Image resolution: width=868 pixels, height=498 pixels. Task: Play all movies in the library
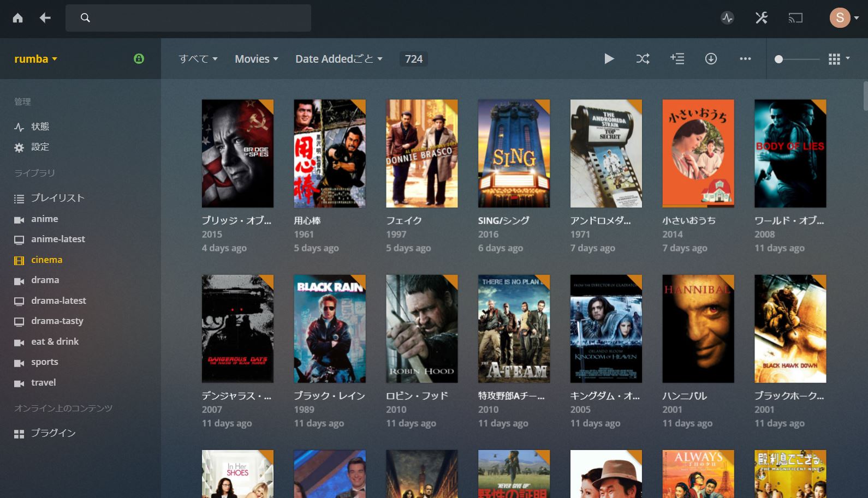(609, 59)
